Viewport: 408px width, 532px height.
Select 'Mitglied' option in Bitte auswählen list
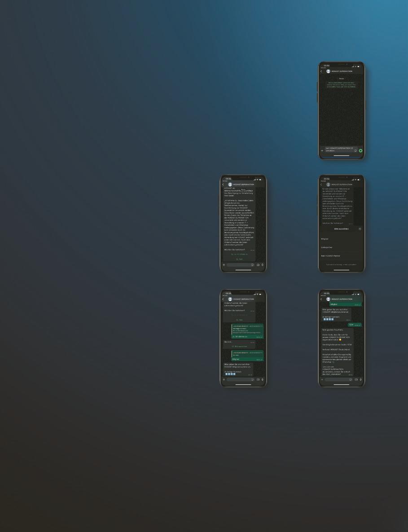tap(342, 239)
